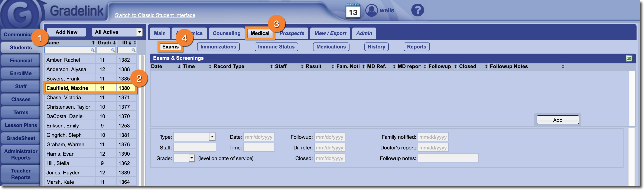This screenshot has height=190, width=644.
Task: Click the Name filter search magnifier
Action: pyautogui.click(x=92, y=50)
